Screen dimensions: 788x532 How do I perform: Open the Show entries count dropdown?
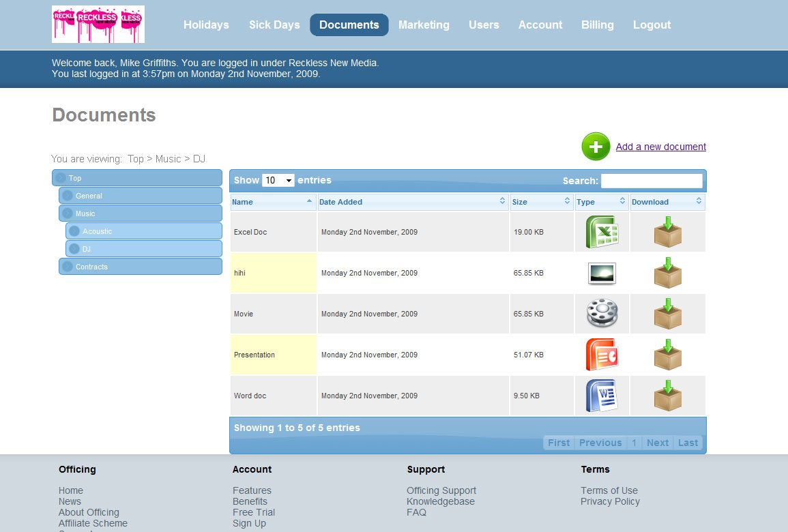[278, 181]
